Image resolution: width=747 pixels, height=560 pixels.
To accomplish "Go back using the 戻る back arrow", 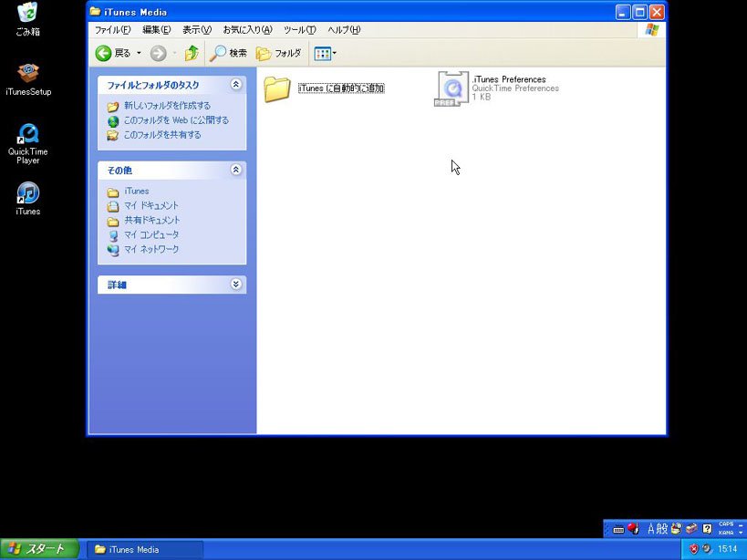I will (113, 53).
